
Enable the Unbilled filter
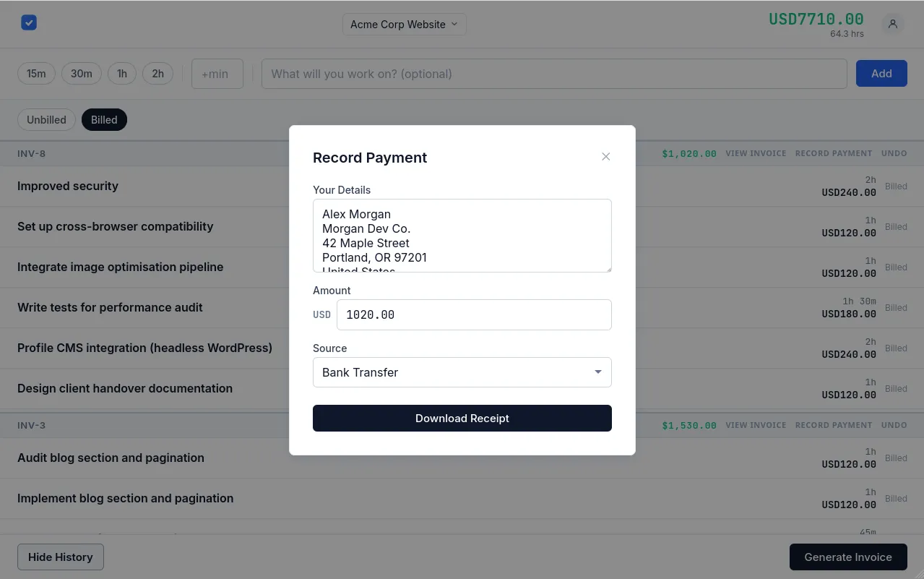point(46,119)
